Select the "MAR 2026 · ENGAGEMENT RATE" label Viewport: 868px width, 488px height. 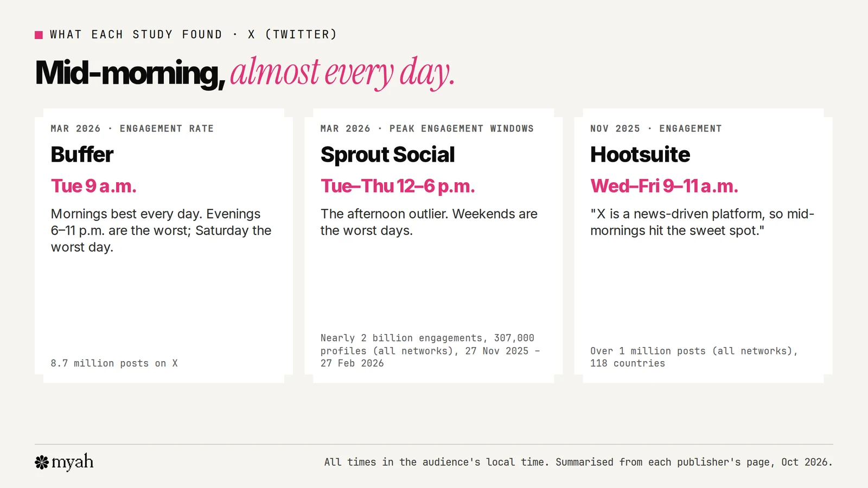(x=132, y=129)
